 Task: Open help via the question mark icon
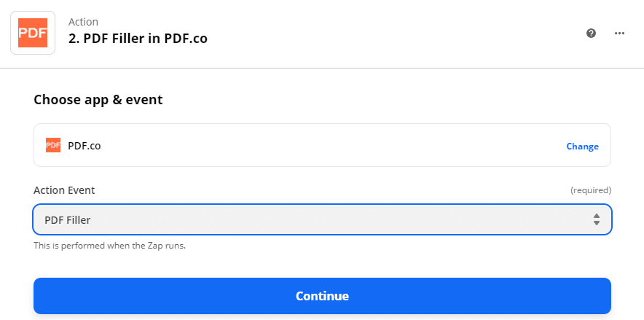click(x=592, y=33)
